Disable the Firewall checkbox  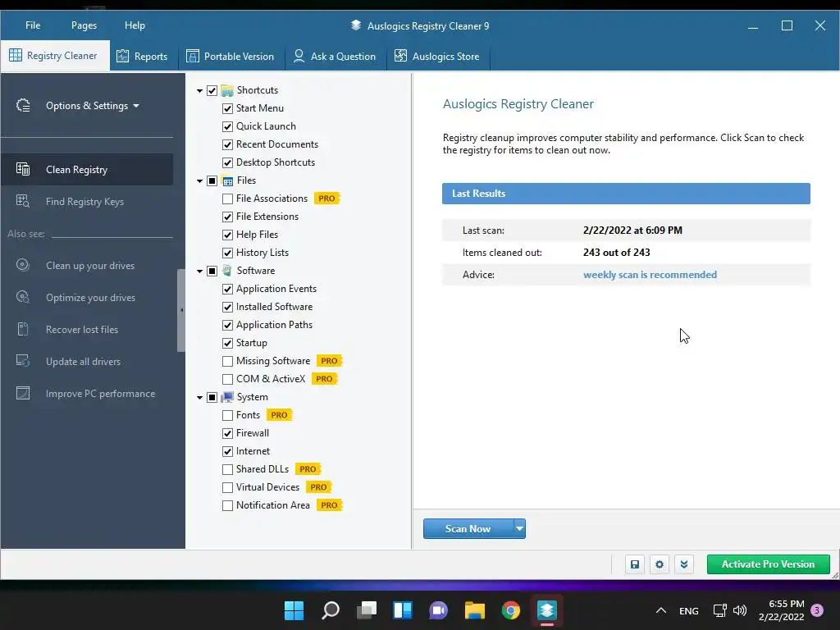(x=228, y=433)
